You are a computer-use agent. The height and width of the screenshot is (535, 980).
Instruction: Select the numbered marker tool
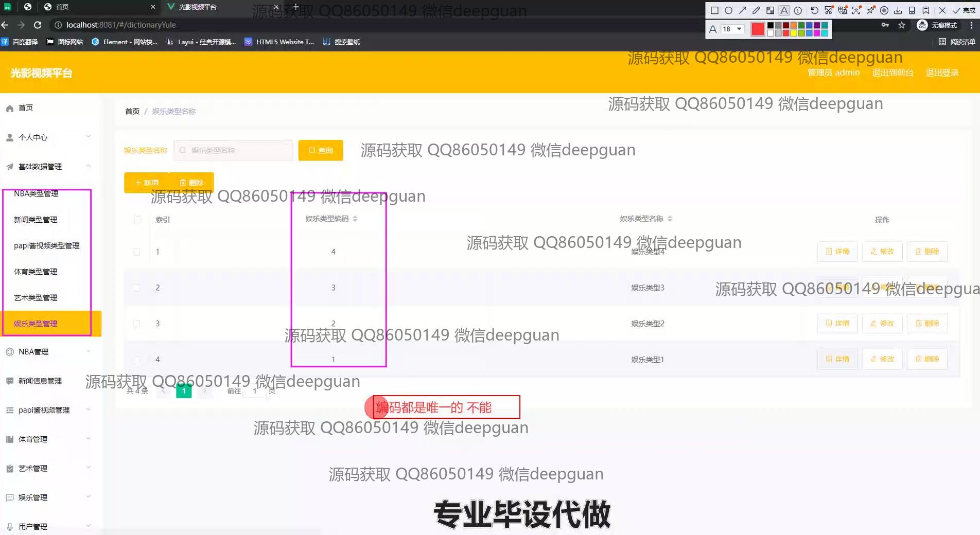coord(798,10)
